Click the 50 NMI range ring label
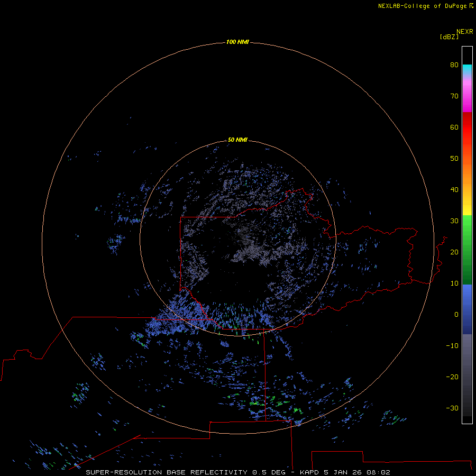This screenshot has width=476, height=476. pos(237,140)
